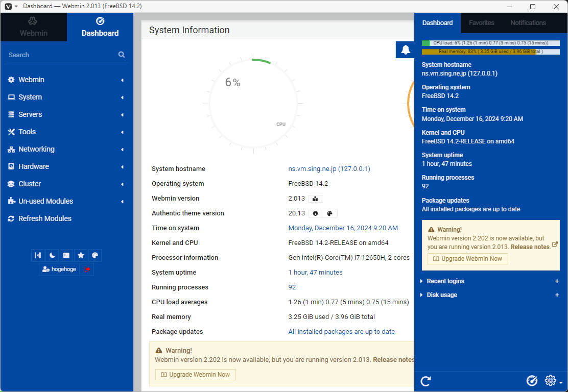This screenshot has height=392, width=568.
Task: Expand the Hardware menu arrow
Action: pos(123,167)
